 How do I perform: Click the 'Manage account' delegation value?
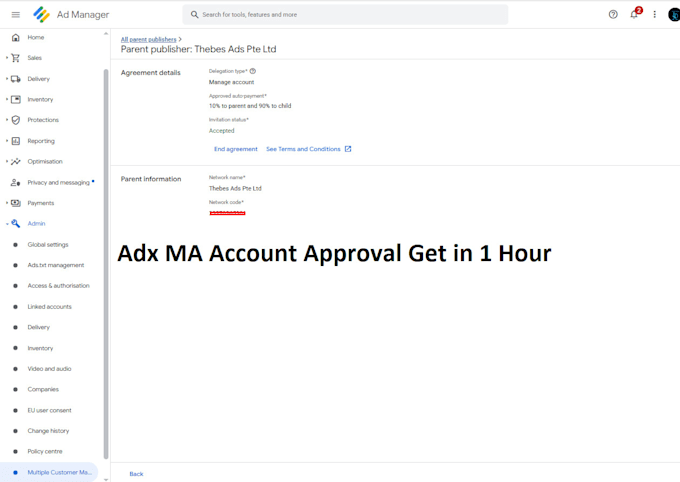tap(232, 82)
